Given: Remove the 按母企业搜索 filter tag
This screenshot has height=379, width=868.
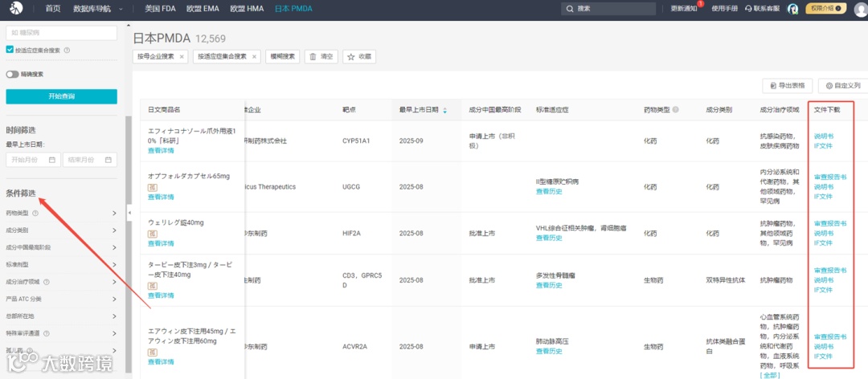Looking at the screenshot, I should pyautogui.click(x=182, y=56).
